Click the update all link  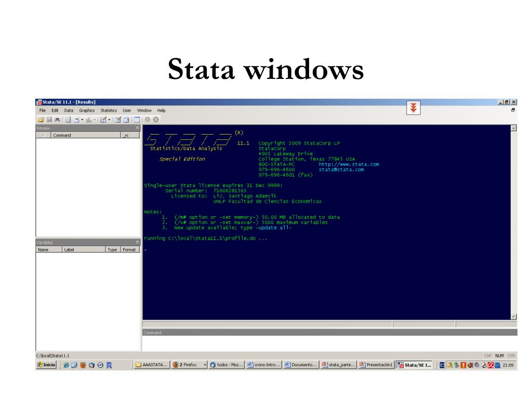point(273,228)
